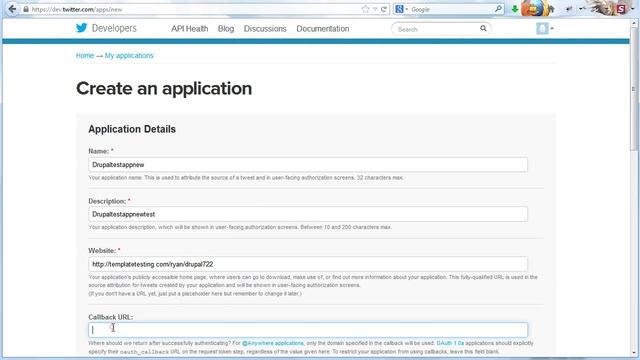Open the user avatar account menu
The width and height of the screenshot is (640, 360).
click(544, 28)
